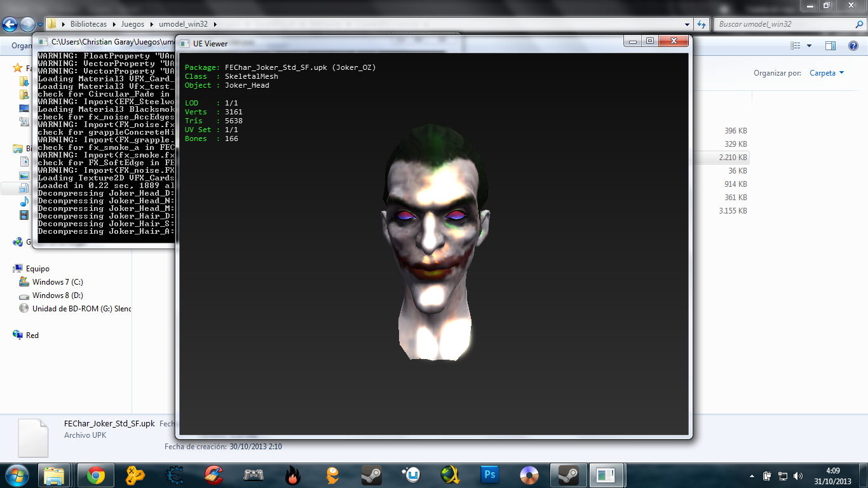Open the disc media app on taskbar
The width and height of the screenshot is (868, 488).
tap(529, 475)
